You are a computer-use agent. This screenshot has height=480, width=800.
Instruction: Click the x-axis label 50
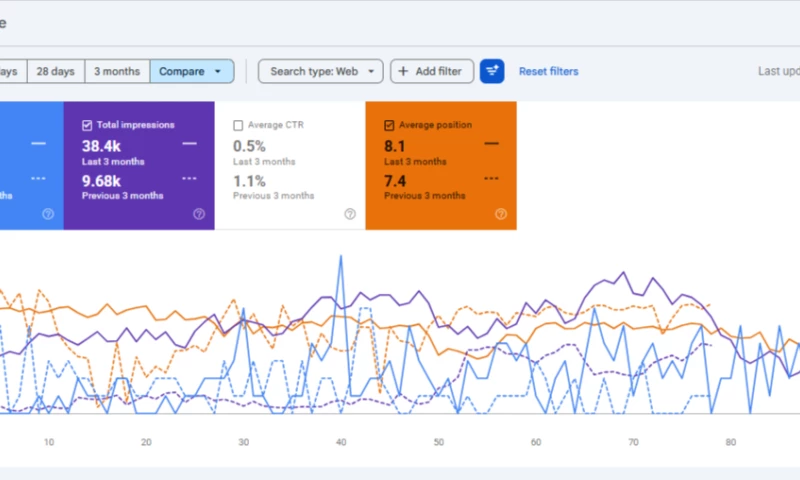coord(439,442)
